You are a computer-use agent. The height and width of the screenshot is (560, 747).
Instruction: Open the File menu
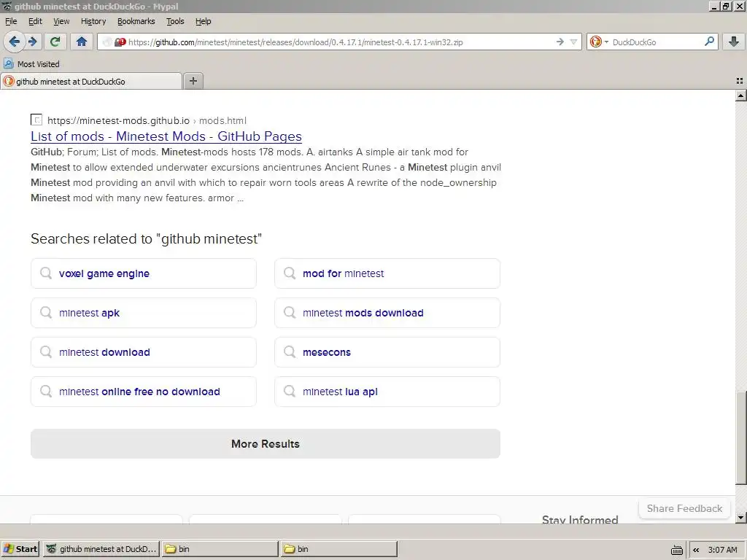pyautogui.click(x=11, y=21)
